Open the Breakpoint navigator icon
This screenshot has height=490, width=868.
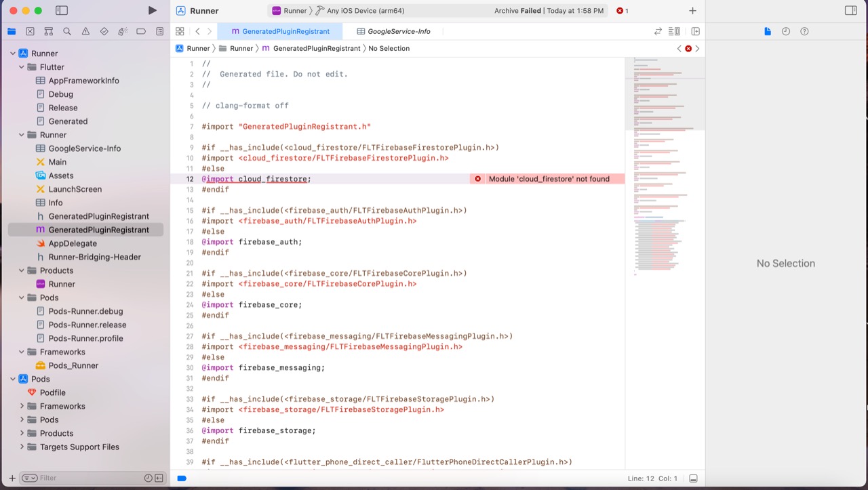(141, 31)
